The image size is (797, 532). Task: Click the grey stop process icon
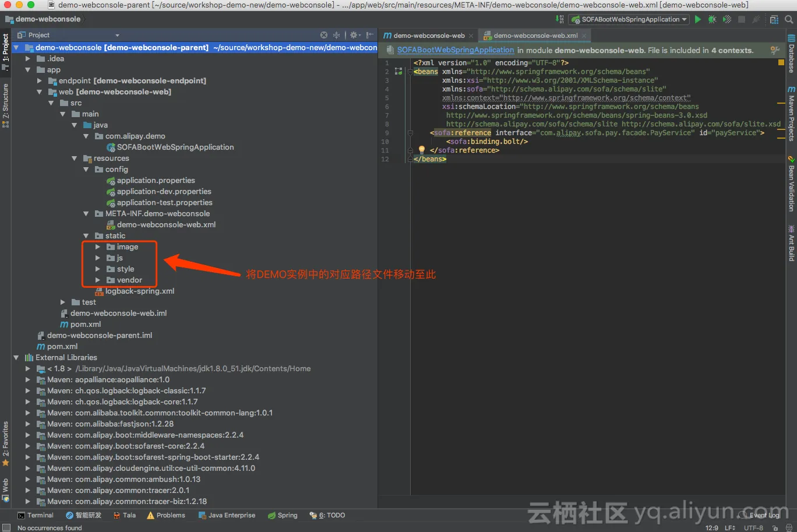(x=742, y=19)
